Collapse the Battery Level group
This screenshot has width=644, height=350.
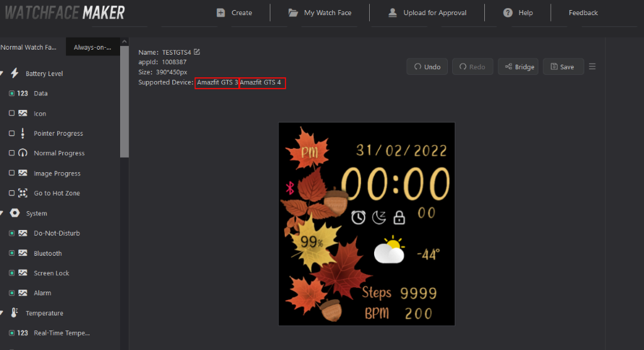point(2,74)
